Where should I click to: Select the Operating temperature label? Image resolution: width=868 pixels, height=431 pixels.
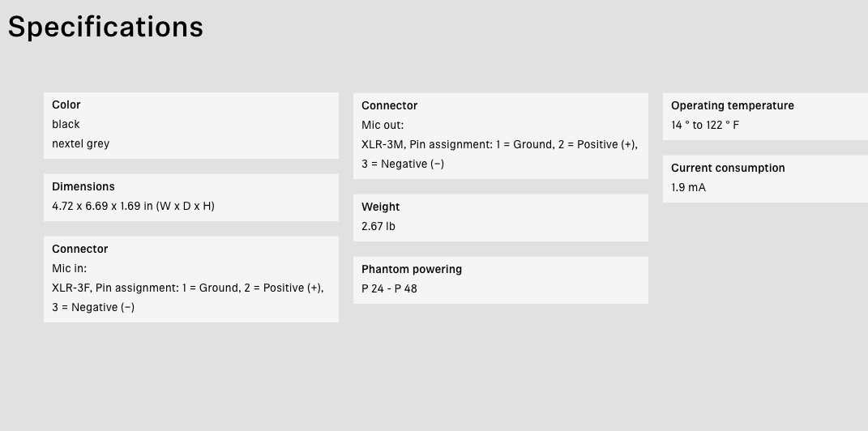click(x=733, y=105)
